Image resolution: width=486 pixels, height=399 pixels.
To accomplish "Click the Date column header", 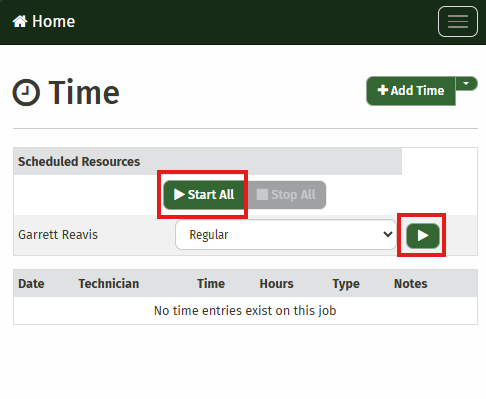I will [x=31, y=284].
